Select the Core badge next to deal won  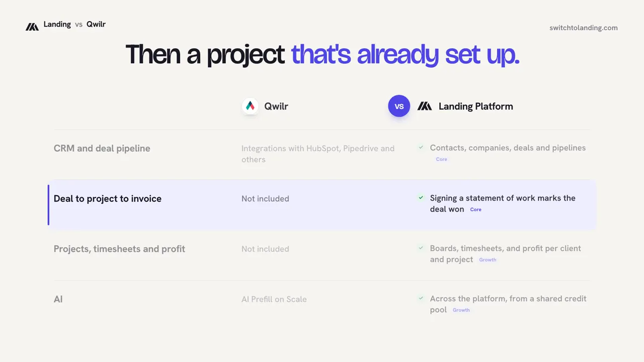tap(475, 209)
